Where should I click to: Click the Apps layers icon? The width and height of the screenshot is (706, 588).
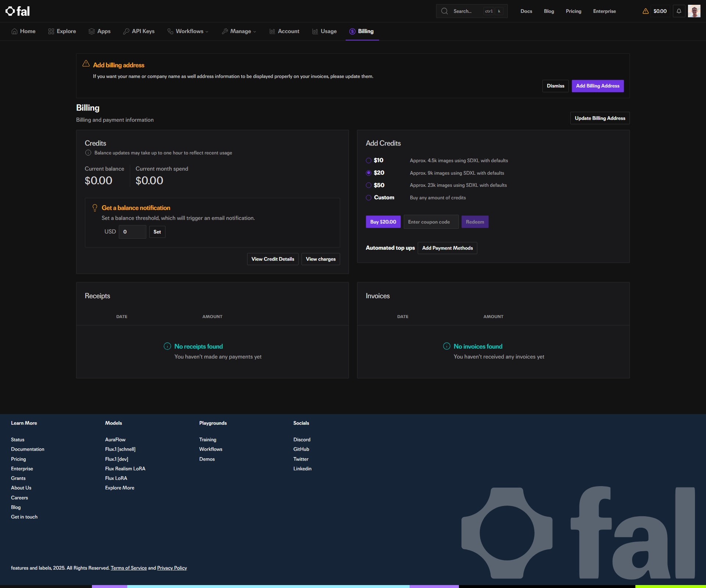92,31
